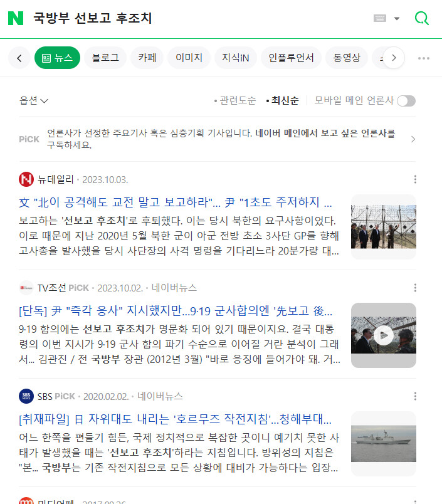Click the 뉴데일리 publisher logo

coord(26,179)
